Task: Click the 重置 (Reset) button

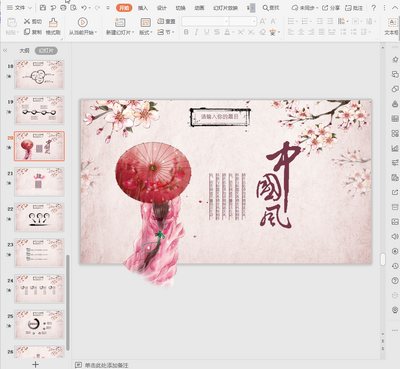Action: 166,21
